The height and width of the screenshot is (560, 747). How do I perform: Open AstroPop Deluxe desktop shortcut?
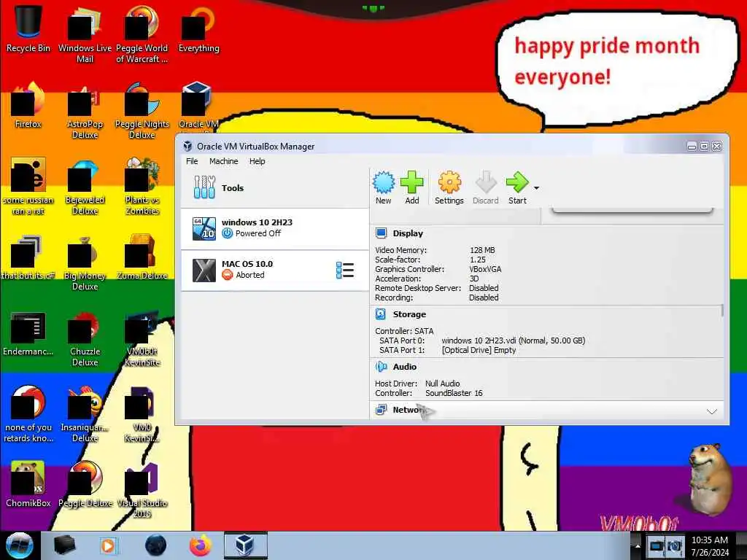click(x=85, y=112)
